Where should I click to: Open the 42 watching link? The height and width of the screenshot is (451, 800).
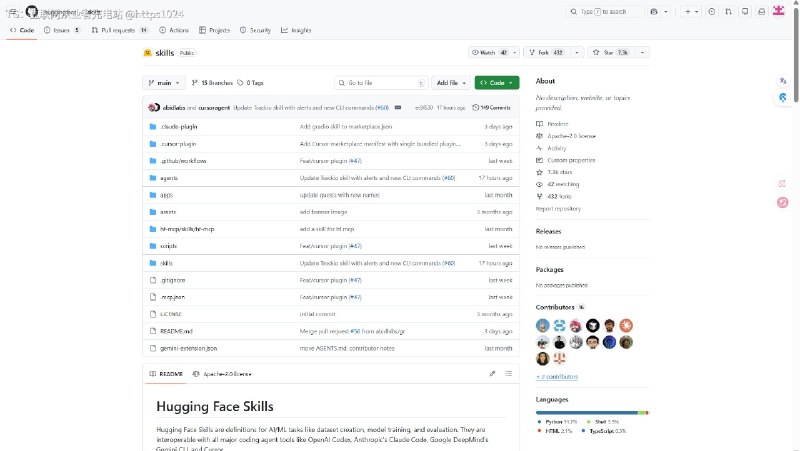pos(558,184)
